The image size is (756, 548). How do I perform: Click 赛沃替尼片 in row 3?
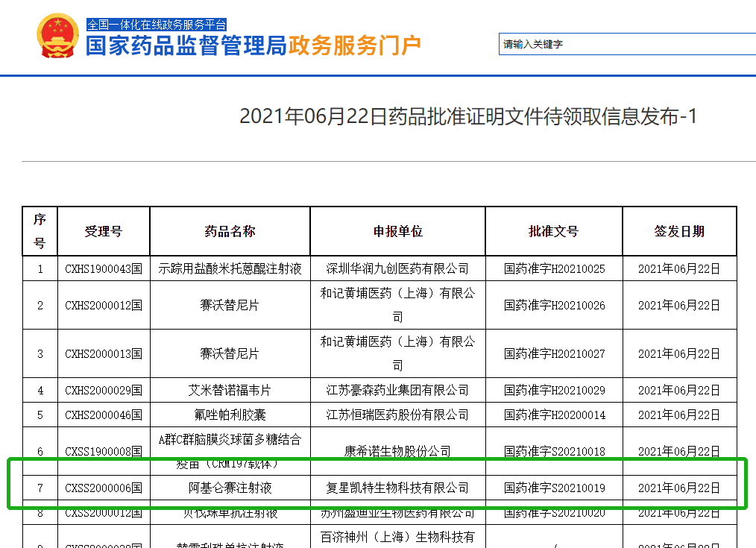pyautogui.click(x=230, y=353)
